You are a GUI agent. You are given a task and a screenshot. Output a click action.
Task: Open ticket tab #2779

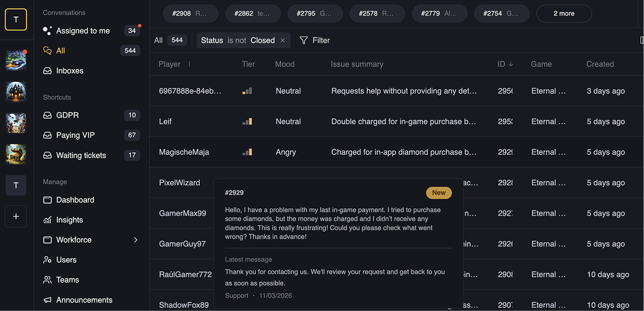point(440,14)
